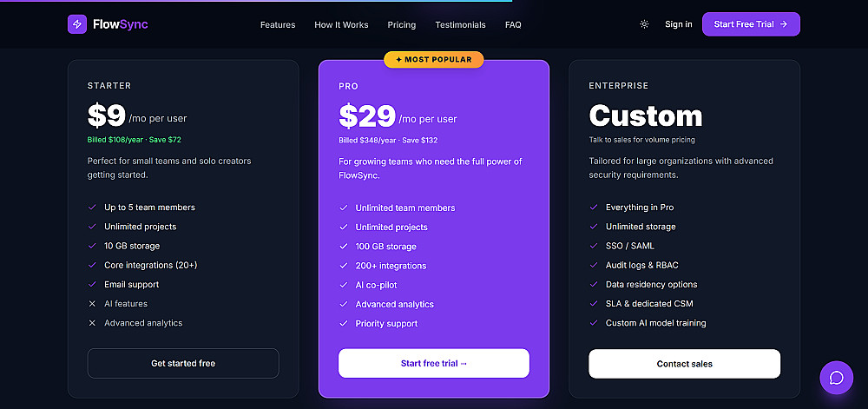The height and width of the screenshot is (409, 868).
Task: Navigate to the Pricing menu item
Action: pyautogui.click(x=402, y=24)
